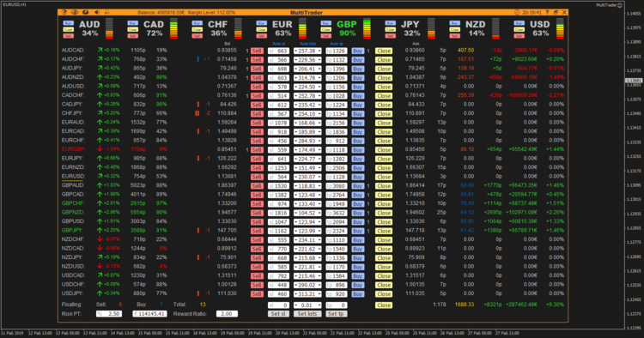Open the Auto lots dropdown for AUDCAD

point(296,51)
